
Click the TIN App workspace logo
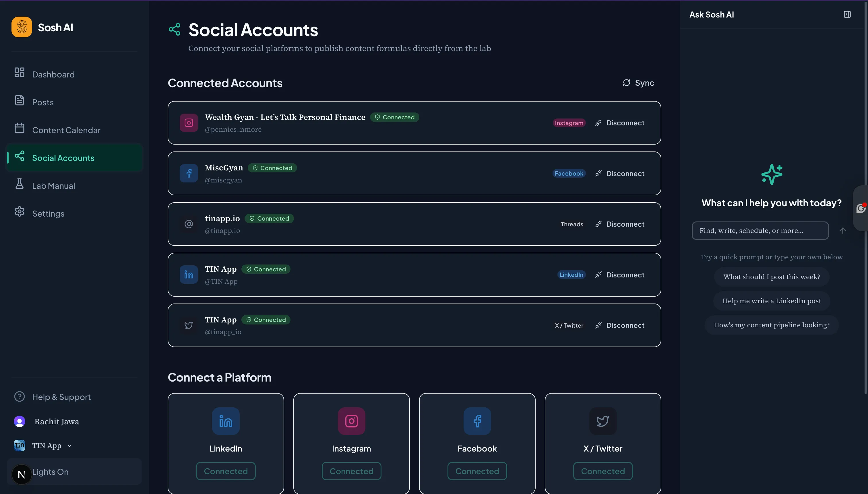pos(19,446)
